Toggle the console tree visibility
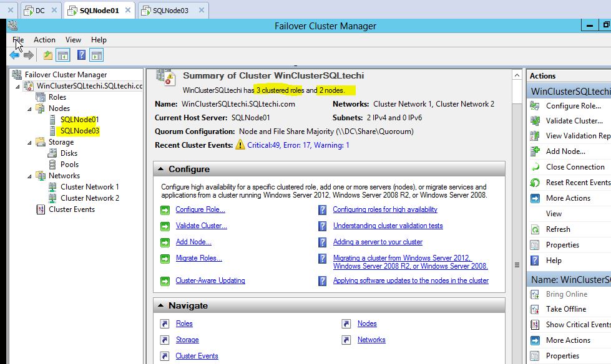The image size is (611, 364). click(x=62, y=55)
